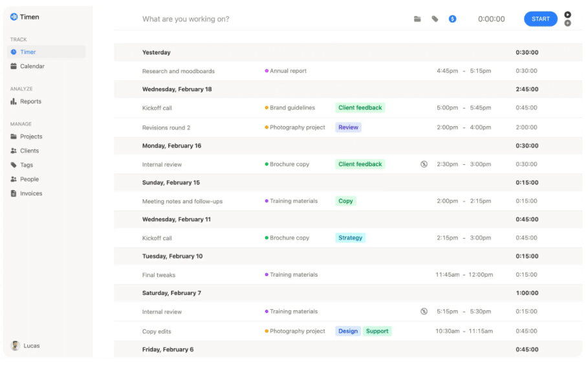Click the Wednesday, February 11 header

click(x=348, y=219)
